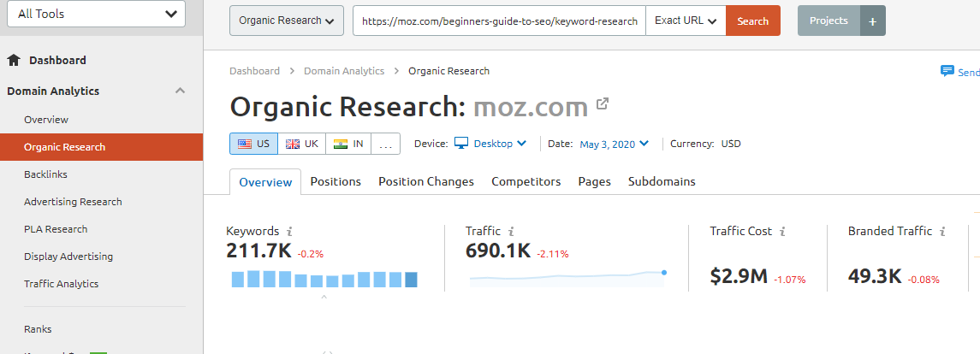Screen dimensions: 980x354
Task: Click the Branded Traffic info icon
Action: click(x=942, y=232)
